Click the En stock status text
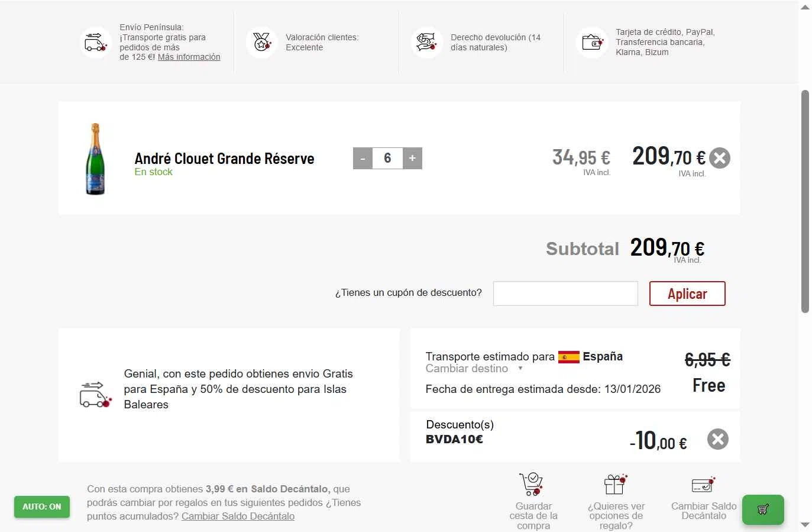The height and width of the screenshot is (532, 812). [153, 172]
